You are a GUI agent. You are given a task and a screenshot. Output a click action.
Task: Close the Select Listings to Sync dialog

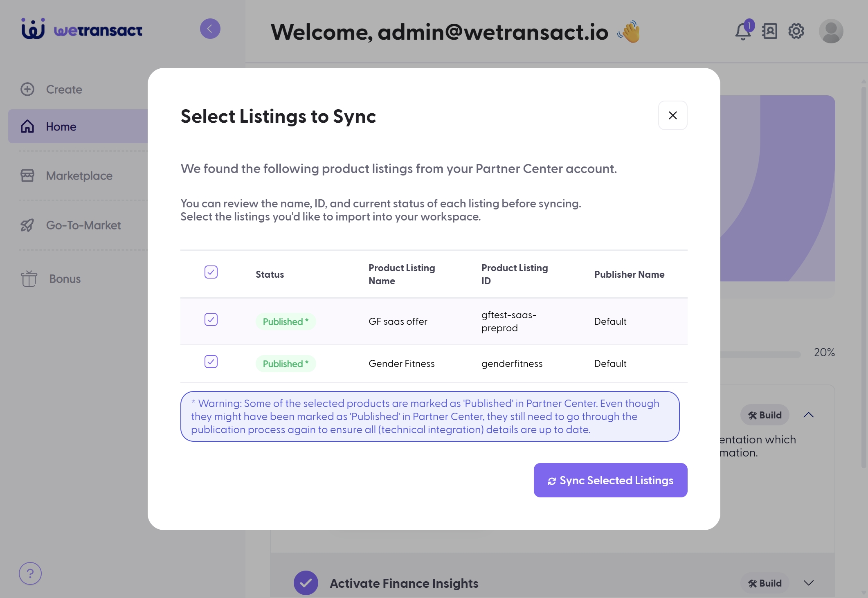(673, 115)
